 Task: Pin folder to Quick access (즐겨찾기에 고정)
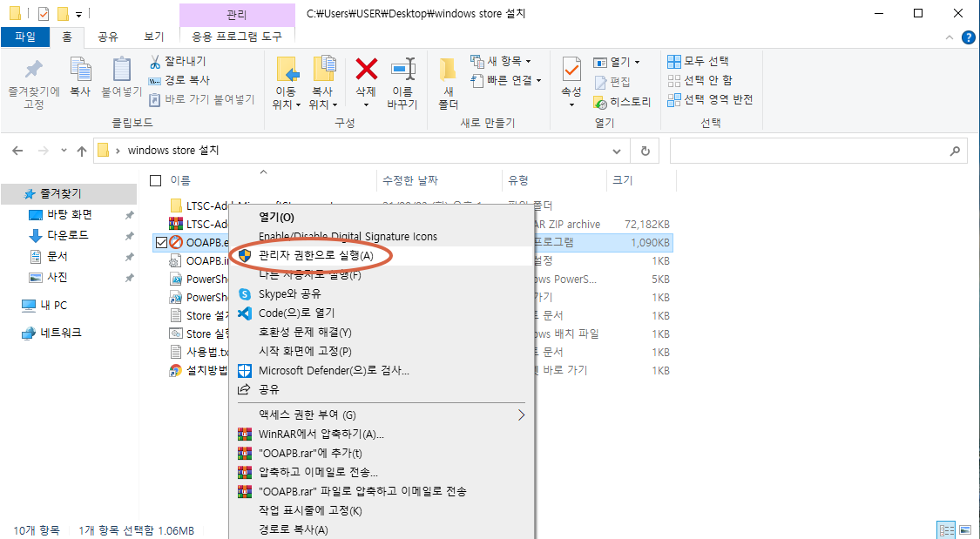coord(34,84)
